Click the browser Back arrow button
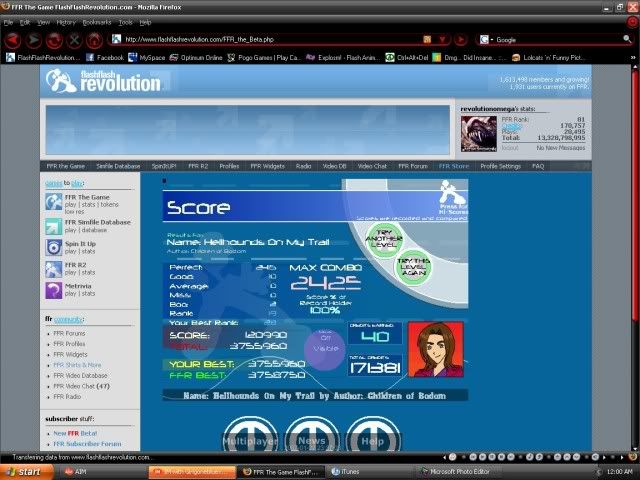The height and width of the screenshot is (480, 640). 12,40
